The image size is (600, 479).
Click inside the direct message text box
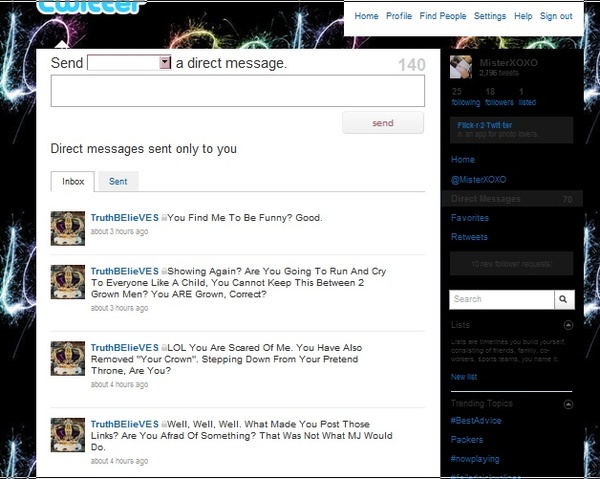[x=237, y=91]
